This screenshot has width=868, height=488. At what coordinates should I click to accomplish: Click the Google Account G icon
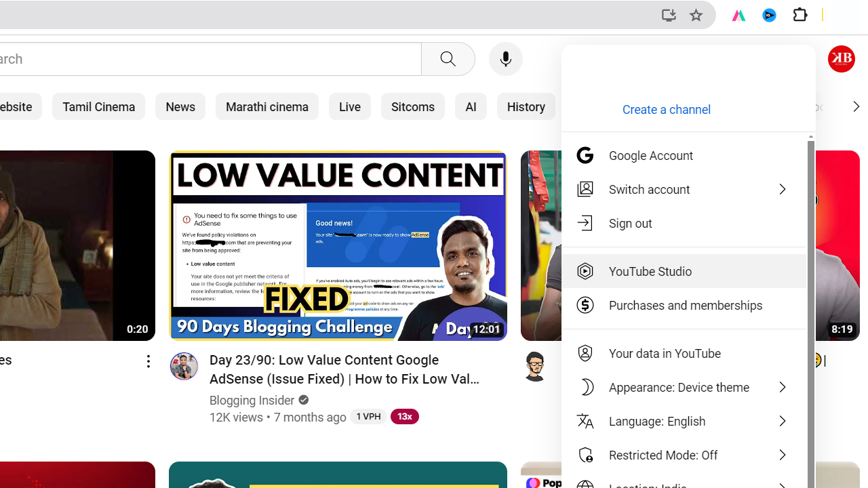585,155
